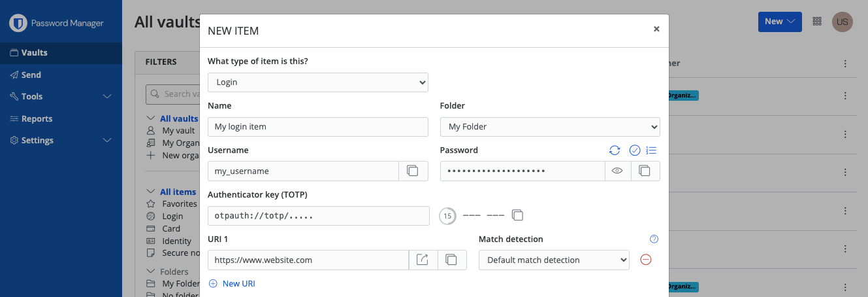The height and width of the screenshot is (297, 868).
Task: Filter by Login item type
Action: point(172,217)
